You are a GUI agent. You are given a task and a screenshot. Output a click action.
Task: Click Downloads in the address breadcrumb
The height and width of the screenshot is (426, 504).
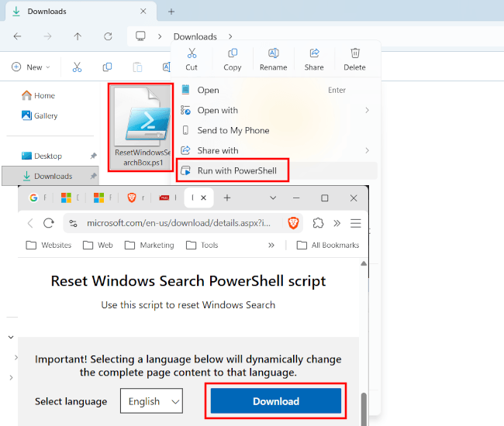point(195,36)
